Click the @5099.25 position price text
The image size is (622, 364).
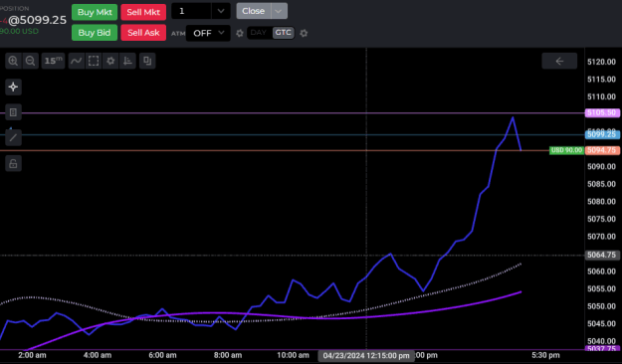pyautogui.click(x=37, y=20)
